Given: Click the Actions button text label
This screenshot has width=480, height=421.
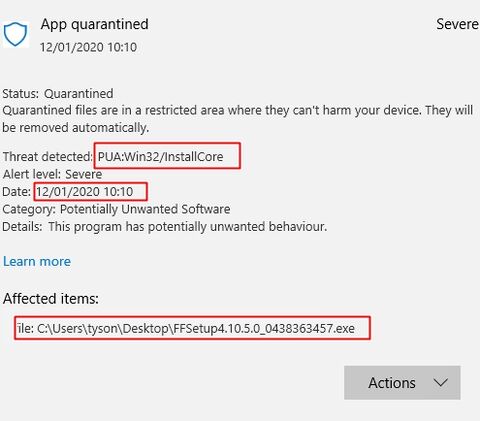Looking at the screenshot, I should (x=392, y=383).
